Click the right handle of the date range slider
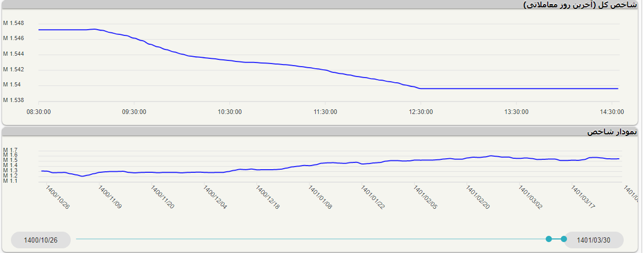Viewport: 644px width, 253px height. pos(563,239)
